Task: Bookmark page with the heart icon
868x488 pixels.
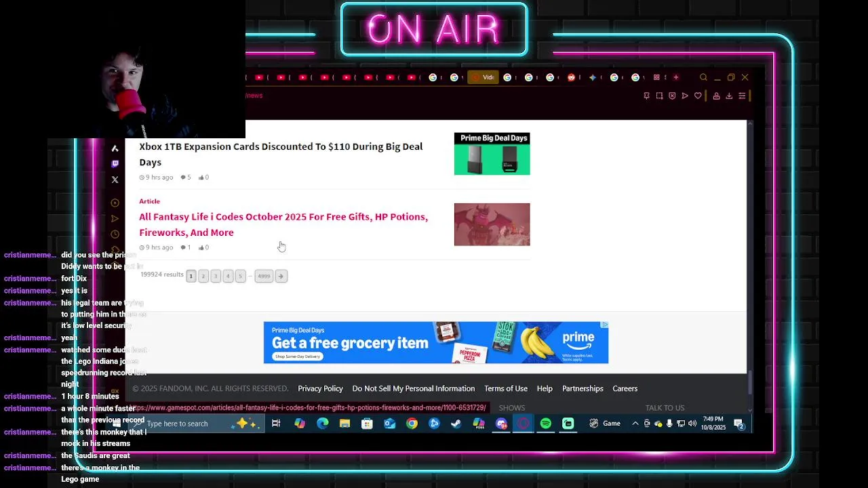Action: (x=698, y=96)
